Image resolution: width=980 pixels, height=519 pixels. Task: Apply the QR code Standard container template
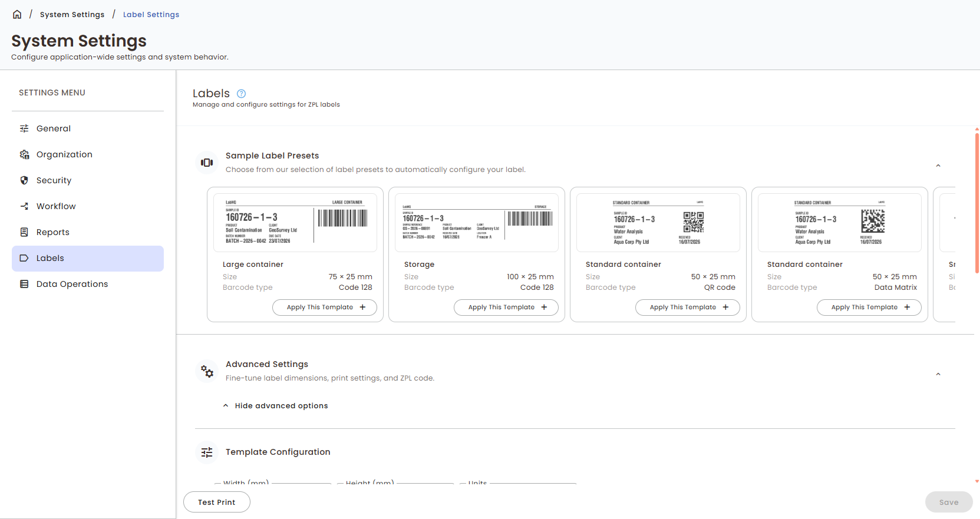click(688, 308)
